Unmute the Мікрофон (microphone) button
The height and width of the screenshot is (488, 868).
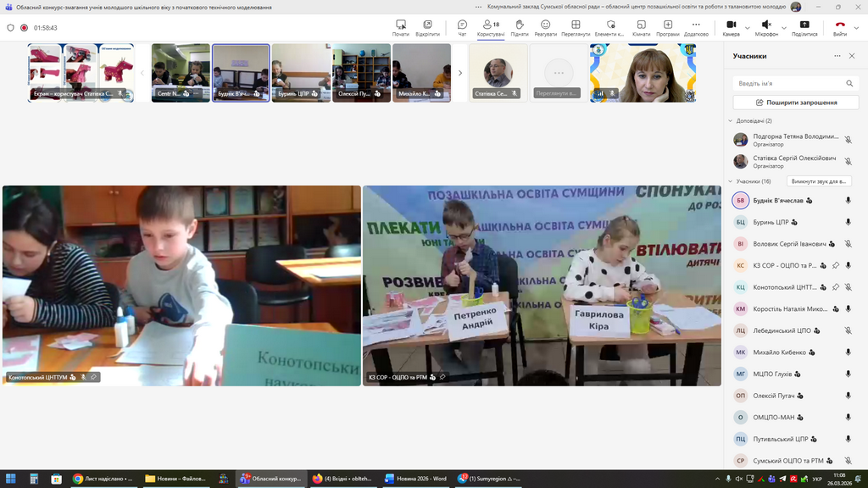[x=765, y=27]
